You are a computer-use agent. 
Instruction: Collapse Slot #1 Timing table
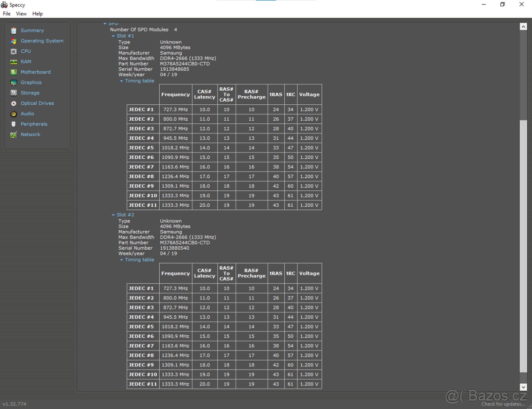[x=121, y=81]
